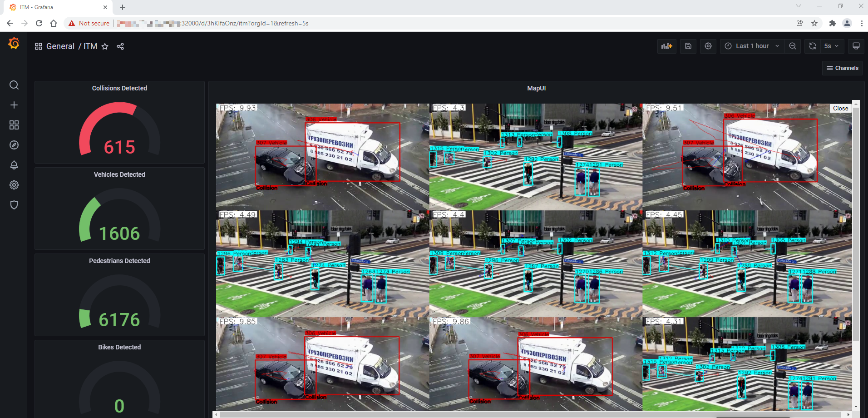
Task: Start TV cycle view mode
Action: (856, 46)
